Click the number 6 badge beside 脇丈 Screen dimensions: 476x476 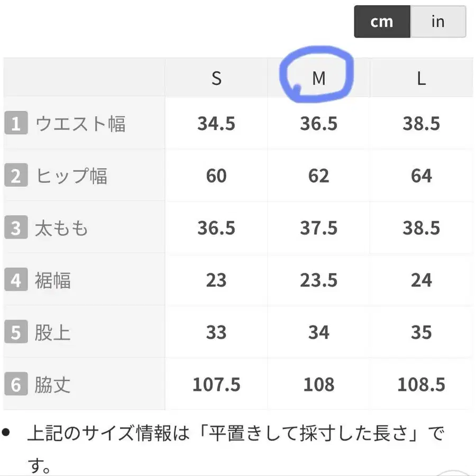pos(16,385)
